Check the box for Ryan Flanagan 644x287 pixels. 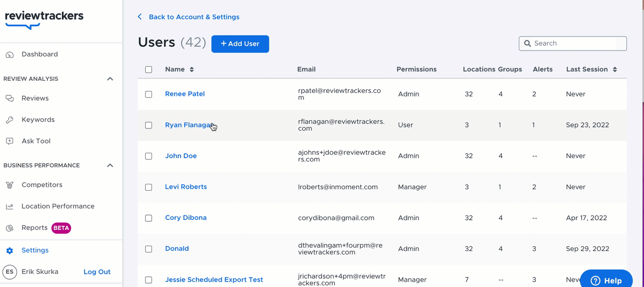pyautogui.click(x=149, y=126)
